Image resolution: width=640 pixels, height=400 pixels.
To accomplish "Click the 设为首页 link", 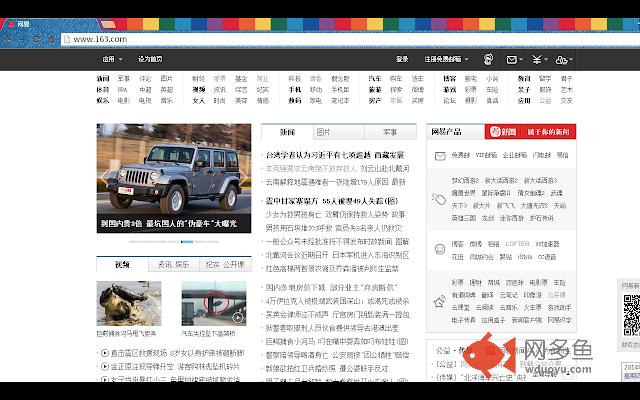I will pyautogui.click(x=150, y=59).
